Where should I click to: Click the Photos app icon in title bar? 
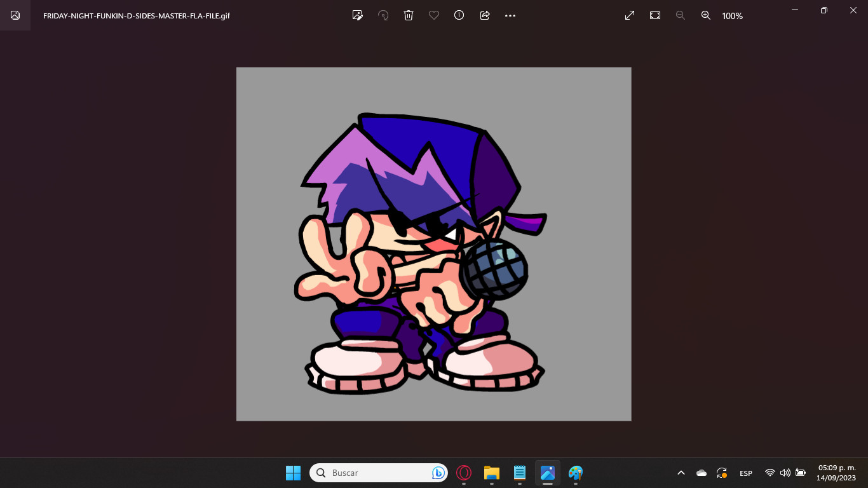coord(15,15)
